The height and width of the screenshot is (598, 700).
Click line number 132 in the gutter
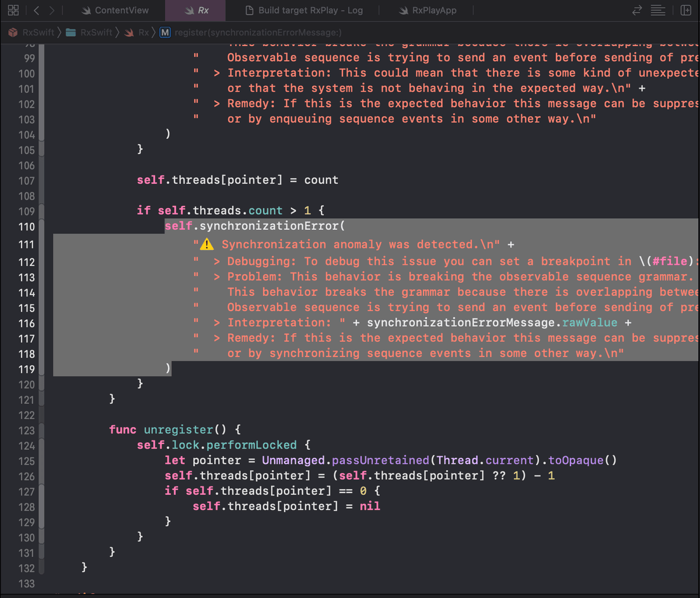pos(27,568)
